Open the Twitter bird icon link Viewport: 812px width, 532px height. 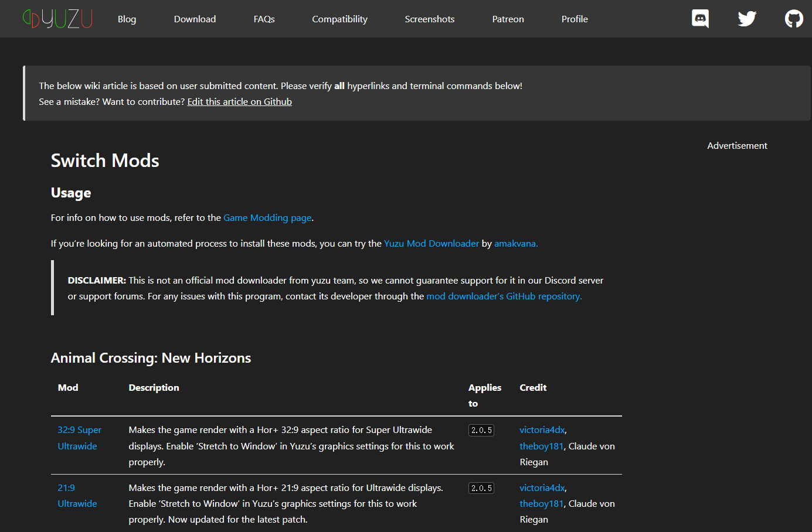747,19
